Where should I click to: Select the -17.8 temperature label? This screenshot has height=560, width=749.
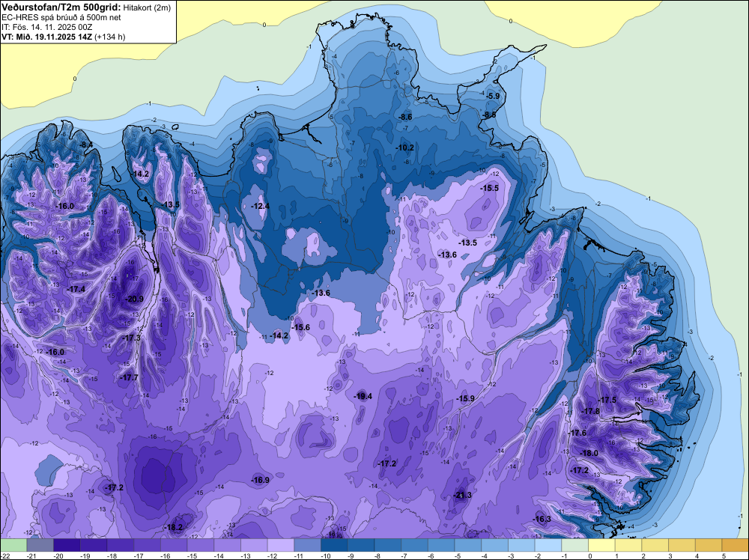591,412
